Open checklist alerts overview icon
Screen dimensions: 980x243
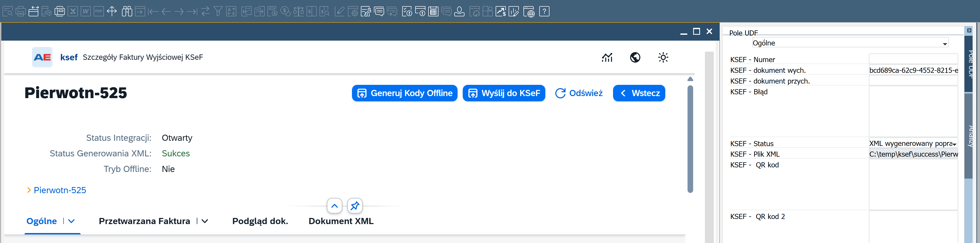pos(407,11)
